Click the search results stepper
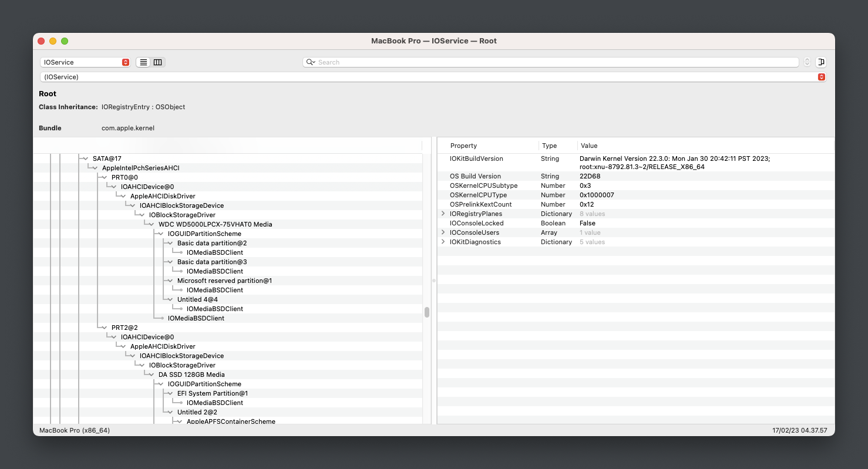This screenshot has height=469, width=868. 807,62
